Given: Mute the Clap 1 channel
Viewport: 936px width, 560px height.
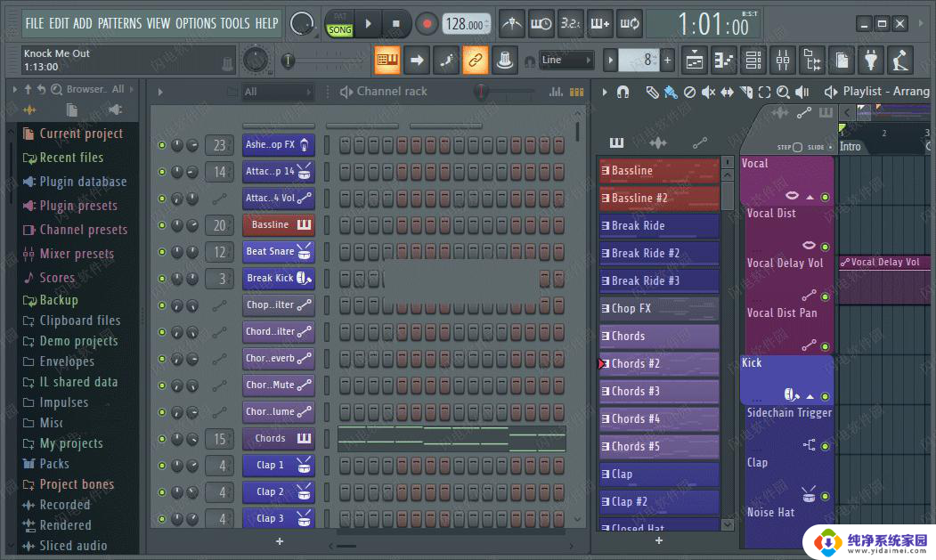Looking at the screenshot, I should [162, 465].
